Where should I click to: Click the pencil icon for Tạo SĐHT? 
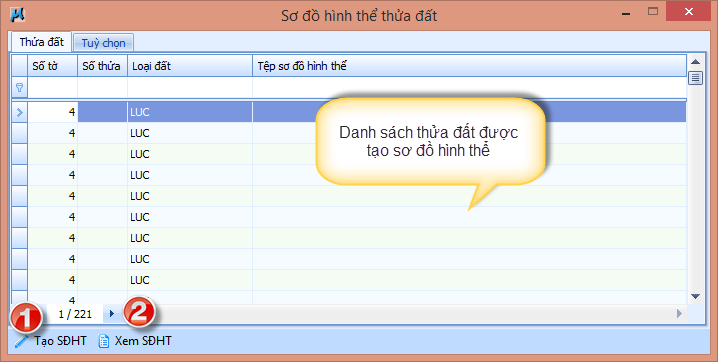tap(21, 341)
